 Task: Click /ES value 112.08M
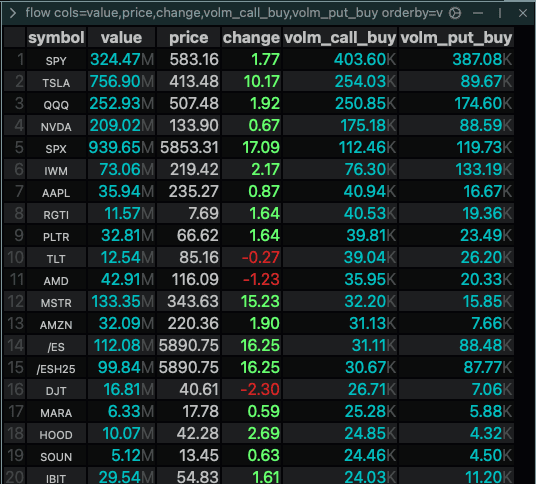(121, 346)
